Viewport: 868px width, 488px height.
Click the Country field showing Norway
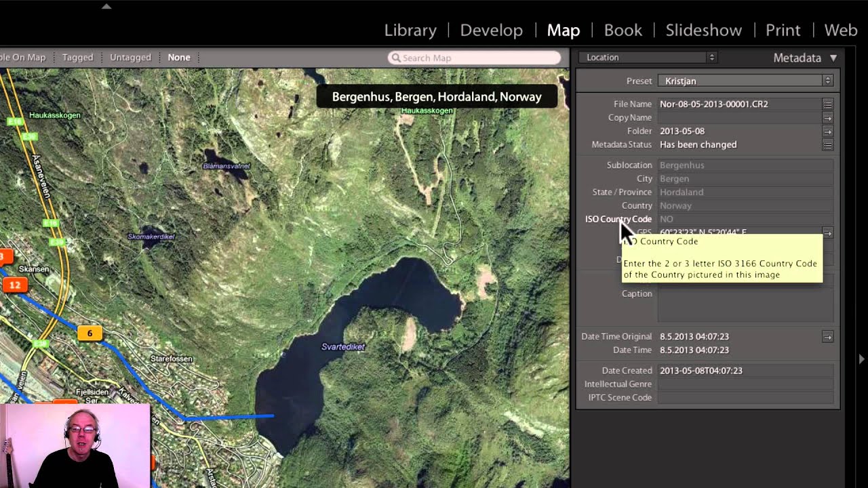point(745,206)
